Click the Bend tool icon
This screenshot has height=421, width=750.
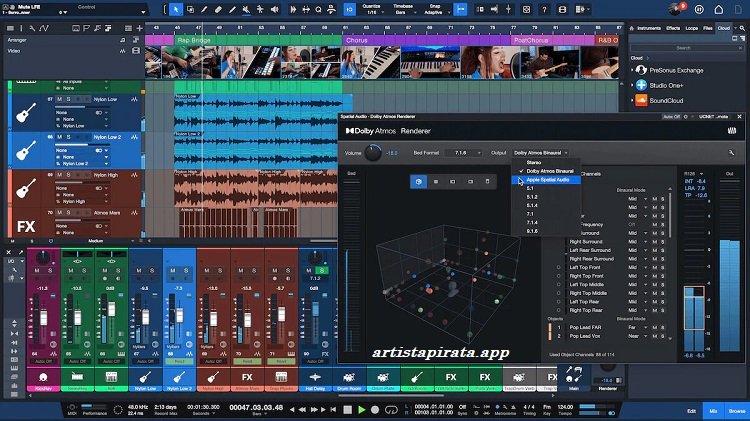point(260,9)
